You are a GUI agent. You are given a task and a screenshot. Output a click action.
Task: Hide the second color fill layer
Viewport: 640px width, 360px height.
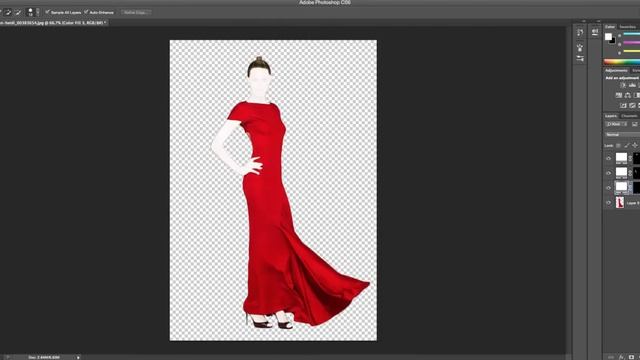pyautogui.click(x=609, y=173)
